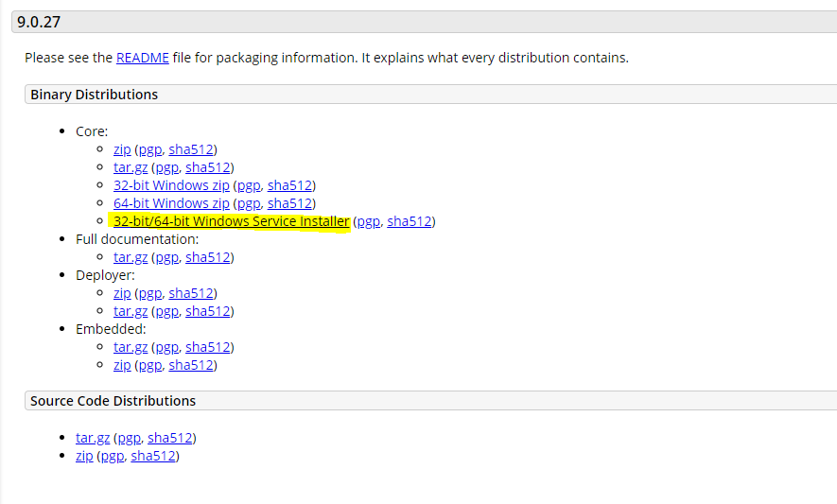Click the Deployer: list label

tap(105, 275)
